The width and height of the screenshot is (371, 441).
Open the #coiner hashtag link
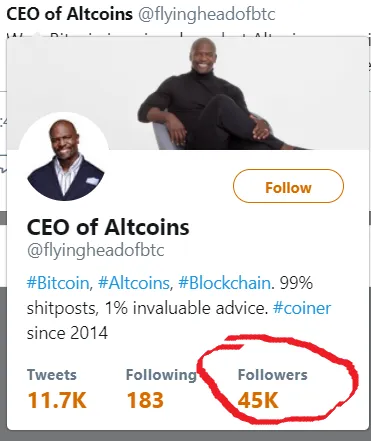pyautogui.click(x=302, y=308)
